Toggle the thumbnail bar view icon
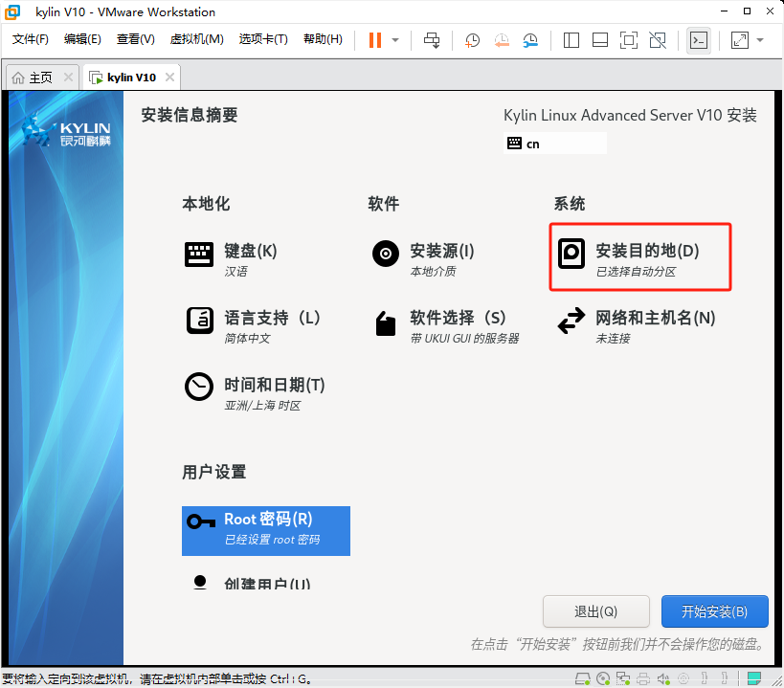 click(599, 40)
